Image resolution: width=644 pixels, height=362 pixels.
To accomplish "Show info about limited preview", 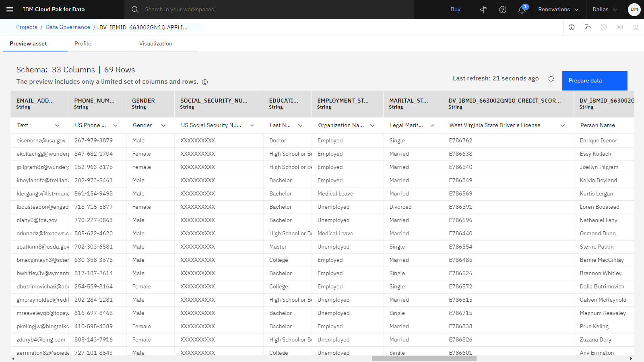I will tap(205, 82).
